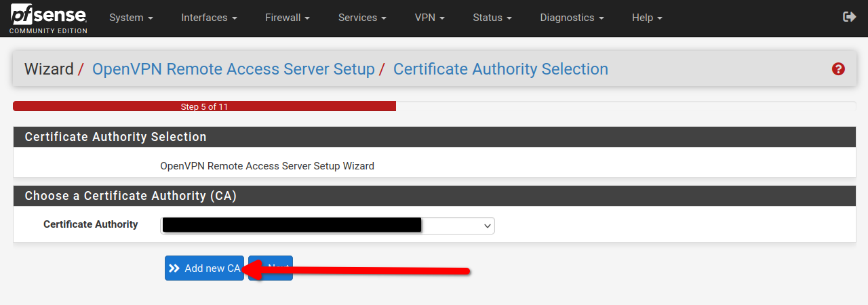Open the Interfaces menu
Screen dimensions: 868x305
tap(209, 18)
